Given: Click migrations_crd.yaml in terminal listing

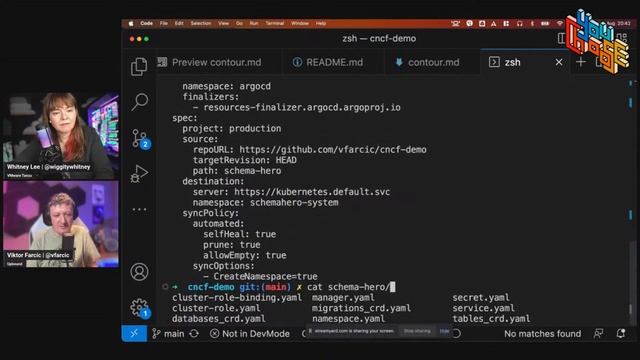Looking at the screenshot, I should click(361, 308).
